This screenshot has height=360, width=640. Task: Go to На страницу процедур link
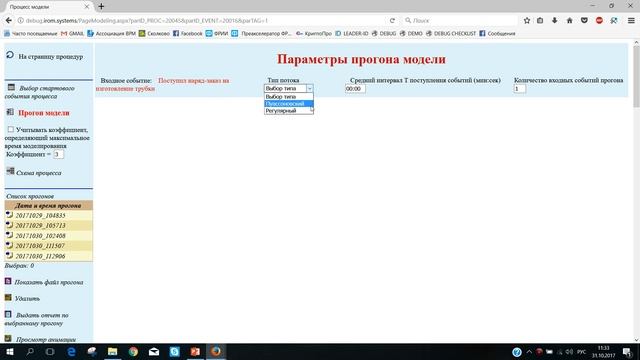pyautogui.click(x=51, y=57)
